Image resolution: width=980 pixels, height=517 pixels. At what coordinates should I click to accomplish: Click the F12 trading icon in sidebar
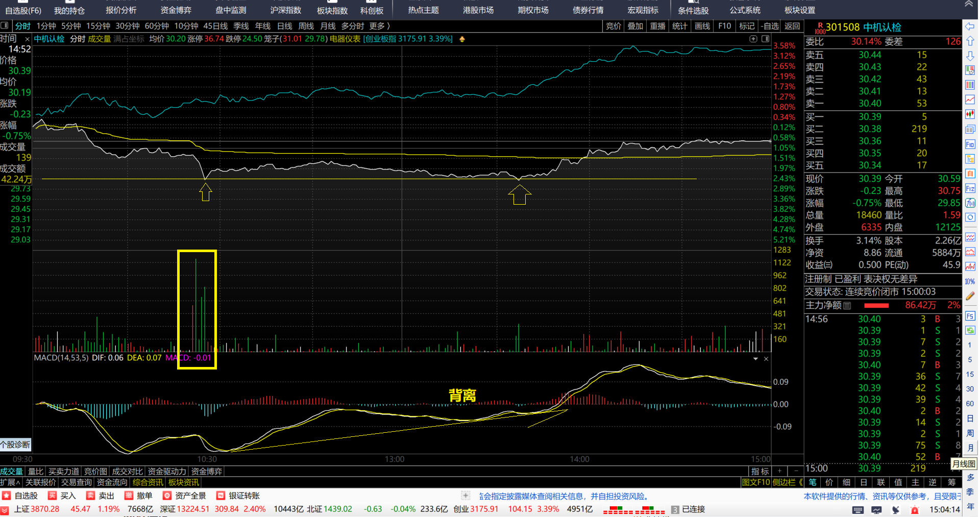(970, 188)
